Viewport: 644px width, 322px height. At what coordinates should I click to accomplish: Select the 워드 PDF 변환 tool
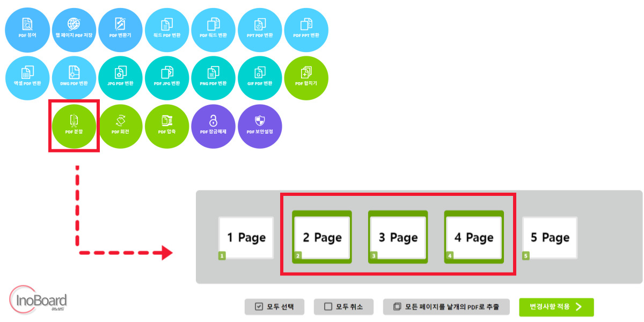[x=167, y=30]
